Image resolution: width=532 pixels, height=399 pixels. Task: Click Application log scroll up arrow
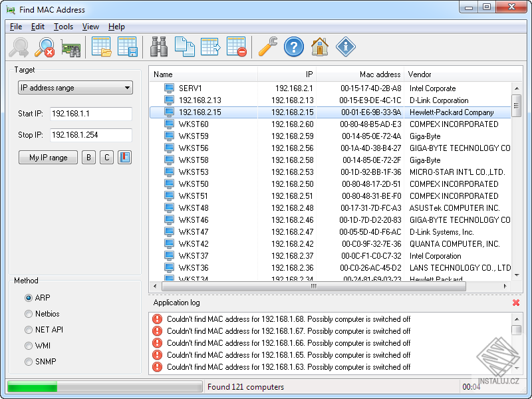(x=517, y=319)
